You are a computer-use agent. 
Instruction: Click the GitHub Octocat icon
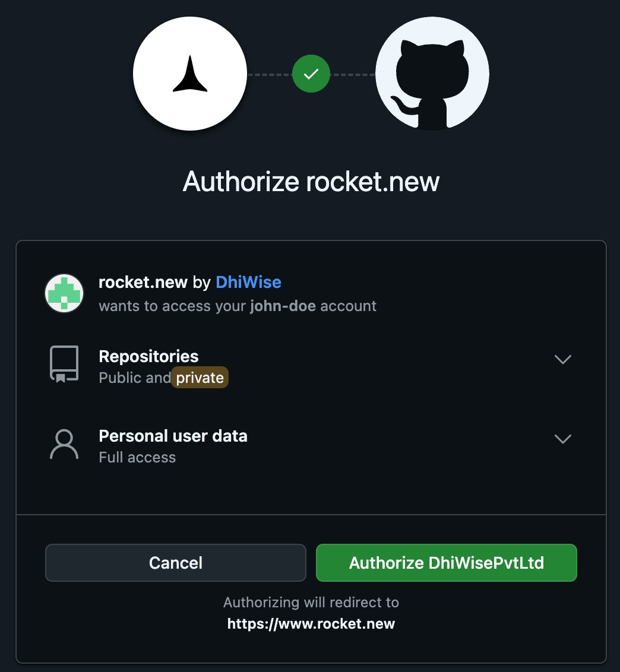click(432, 73)
